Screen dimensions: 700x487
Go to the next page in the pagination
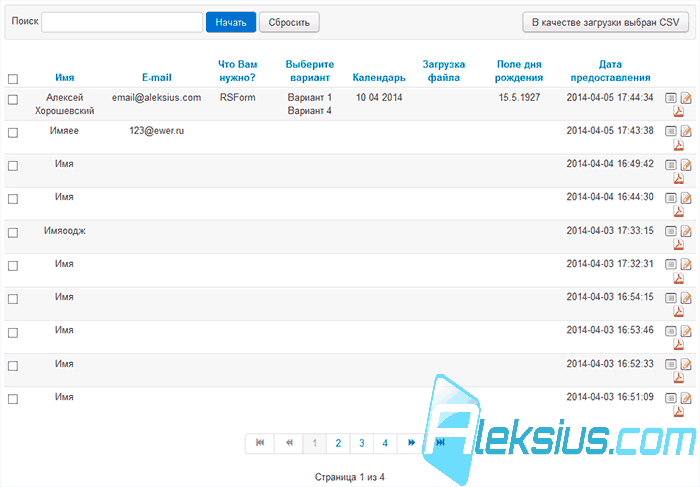[x=411, y=443]
